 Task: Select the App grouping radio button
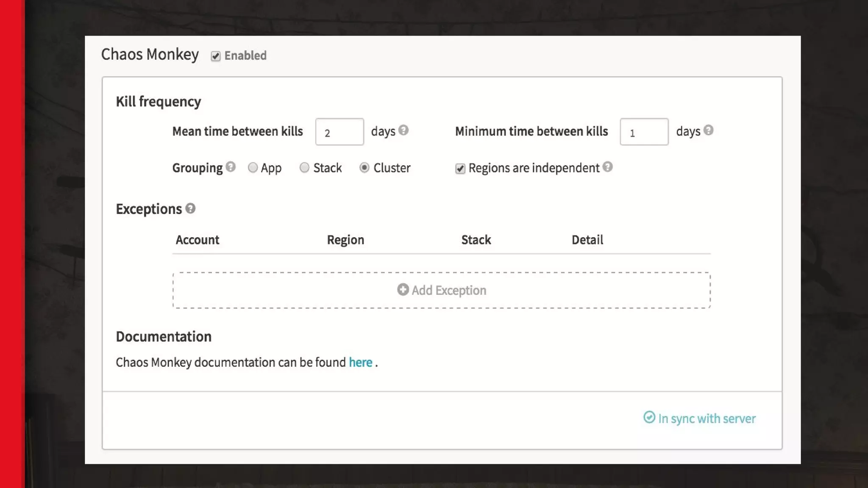click(253, 168)
